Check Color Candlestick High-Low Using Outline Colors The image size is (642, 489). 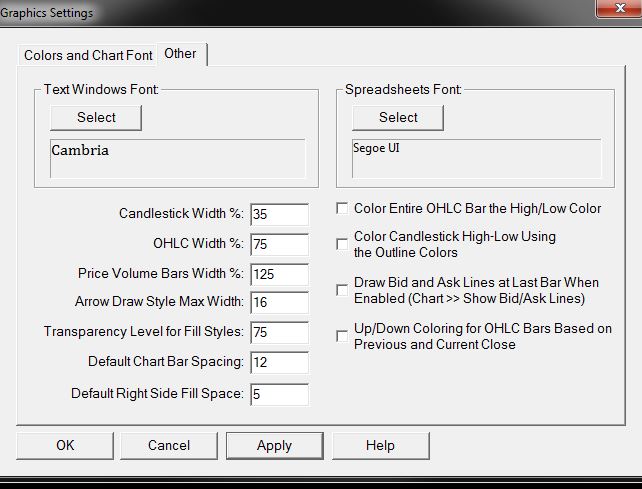(x=342, y=244)
